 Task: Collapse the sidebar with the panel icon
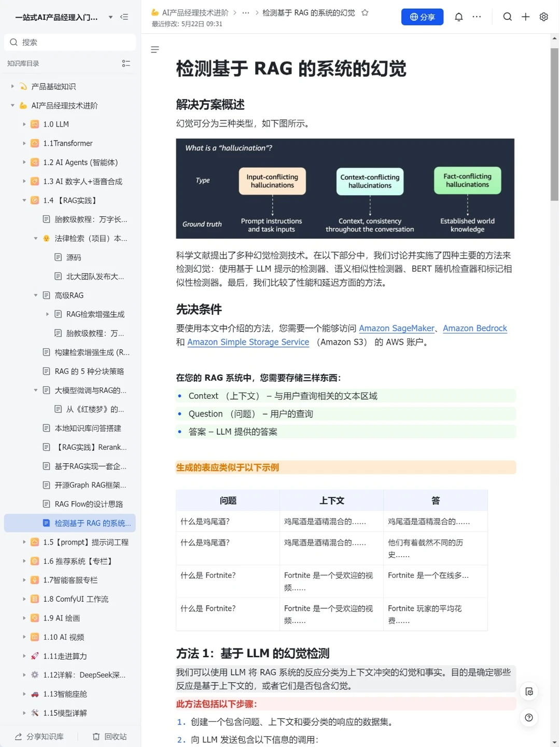(124, 17)
